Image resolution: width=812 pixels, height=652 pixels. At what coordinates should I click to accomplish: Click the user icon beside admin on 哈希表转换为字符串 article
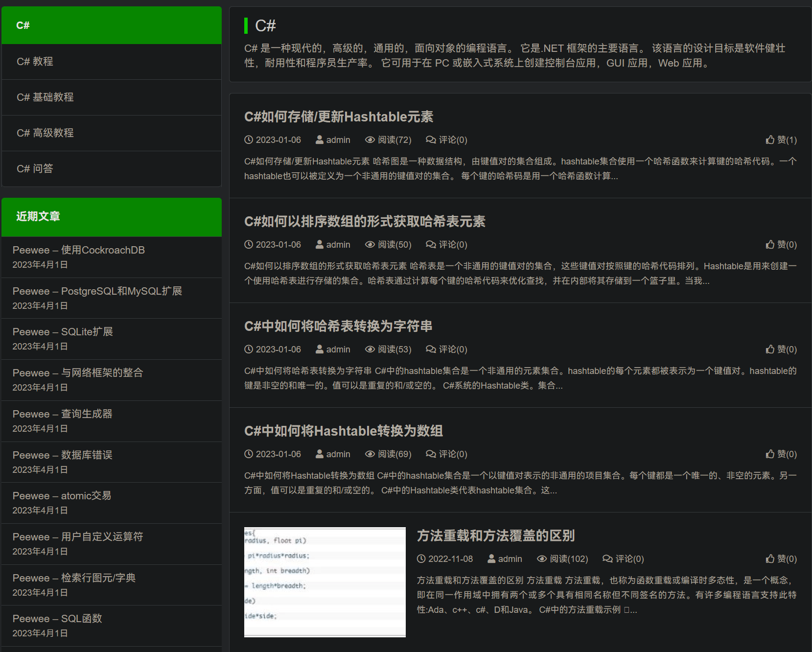coord(319,349)
